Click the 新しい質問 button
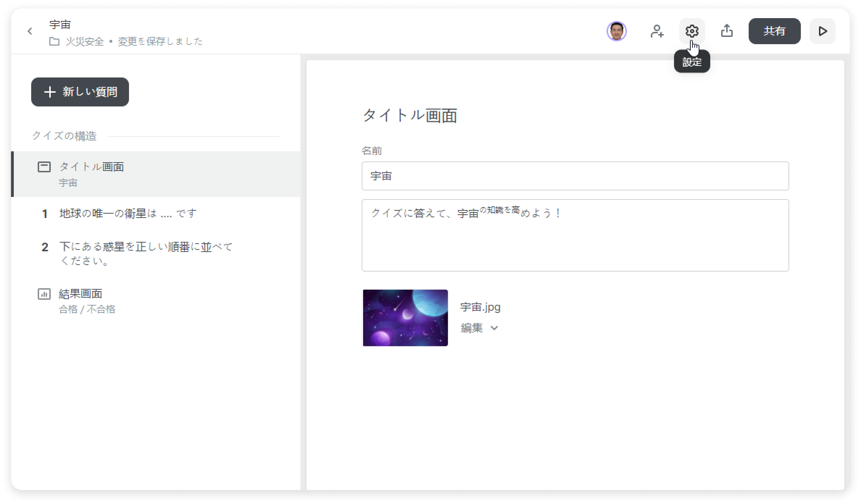This screenshot has width=861, height=504. point(80,92)
